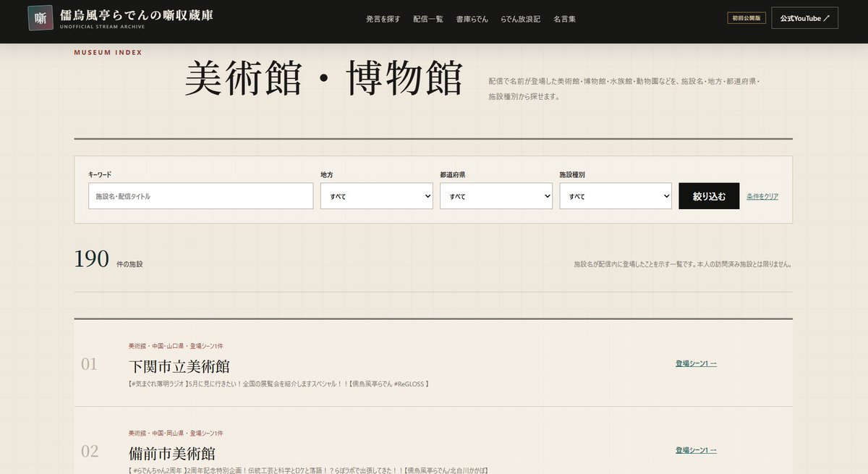Screen dimensions: 868x474
Task: Go to 発言を探す menu item
Action: pos(383,19)
